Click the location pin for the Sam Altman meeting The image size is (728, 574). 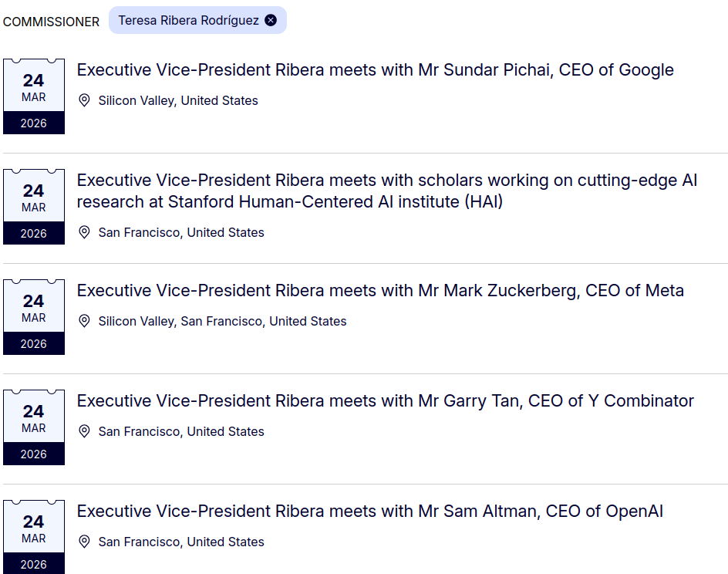85,542
